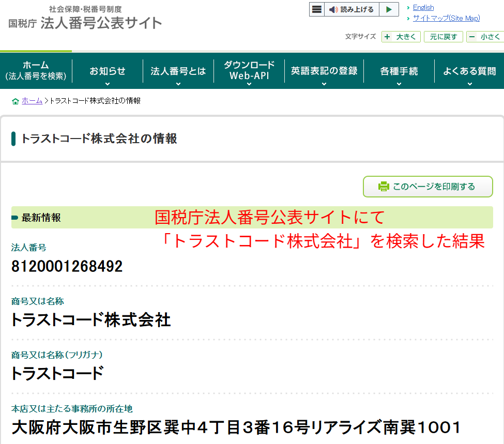The image size is (504, 444).
Task: Click the 最新情報 section heading
Action: point(41,218)
